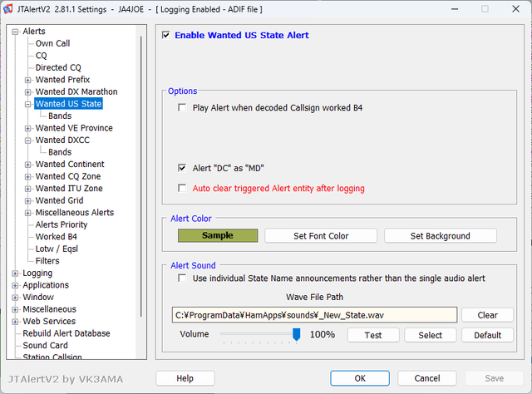Select a wave file with Select button
532x394 pixels.
point(431,335)
